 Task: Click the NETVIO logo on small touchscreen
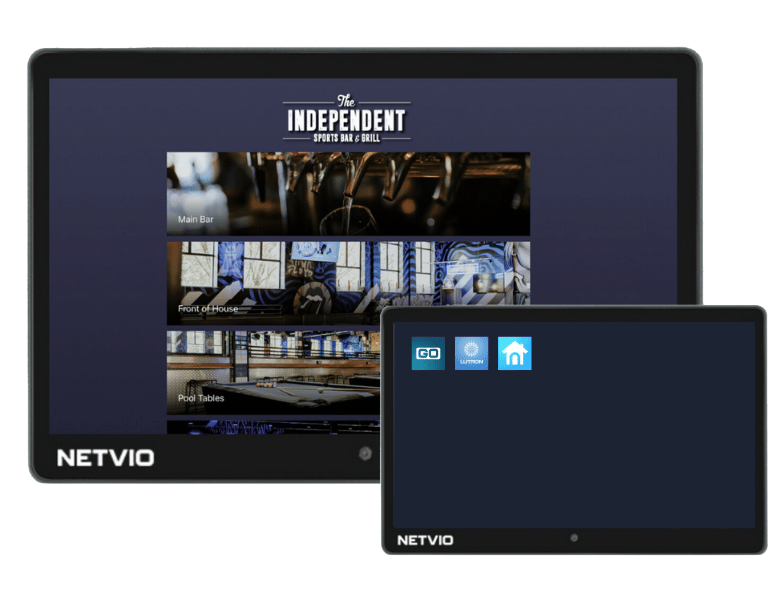coord(425,540)
